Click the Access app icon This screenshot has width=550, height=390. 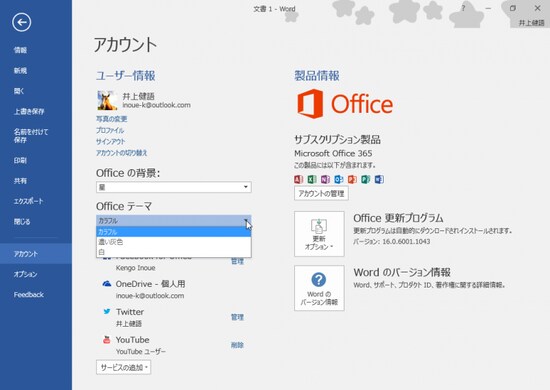tap(299, 179)
